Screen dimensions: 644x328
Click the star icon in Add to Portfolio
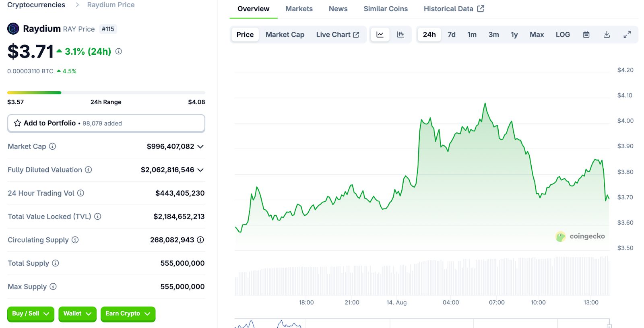(17, 123)
